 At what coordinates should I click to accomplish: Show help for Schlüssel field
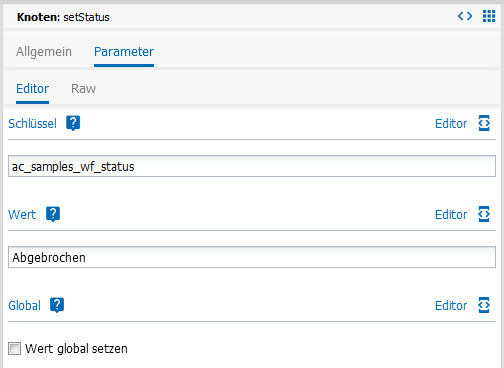coord(73,123)
